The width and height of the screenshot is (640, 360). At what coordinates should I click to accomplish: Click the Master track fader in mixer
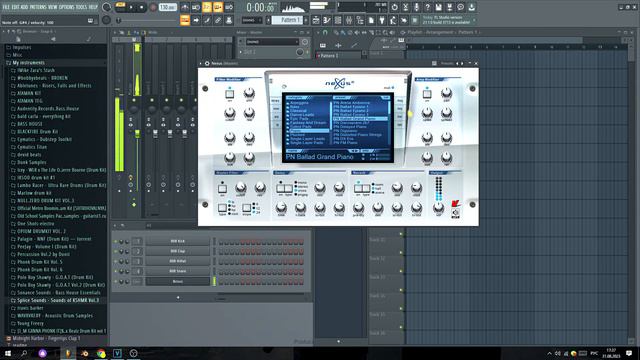click(x=137, y=133)
